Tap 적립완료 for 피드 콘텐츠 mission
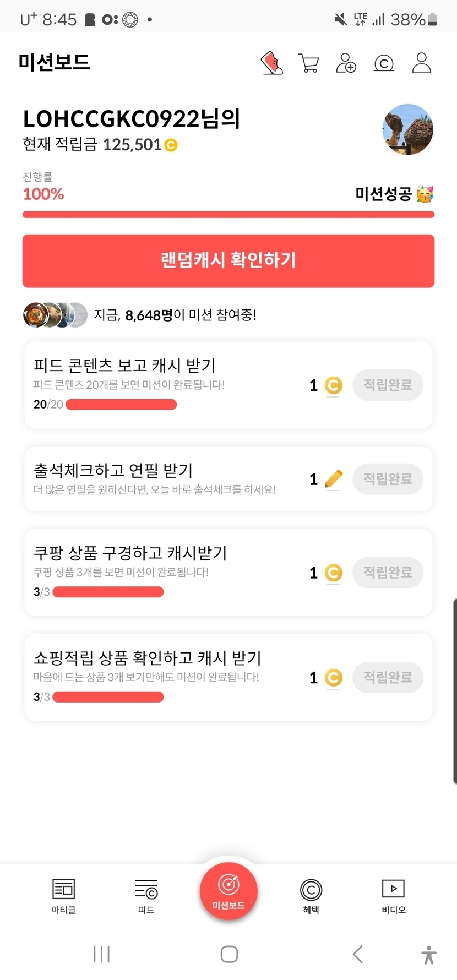The width and height of the screenshot is (457, 980). tap(388, 385)
